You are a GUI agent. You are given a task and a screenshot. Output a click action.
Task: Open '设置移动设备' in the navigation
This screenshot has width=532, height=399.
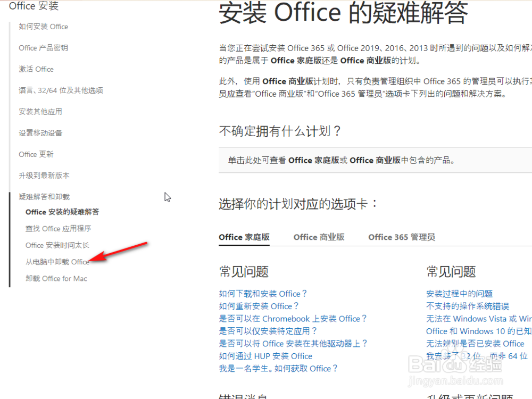point(40,133)
